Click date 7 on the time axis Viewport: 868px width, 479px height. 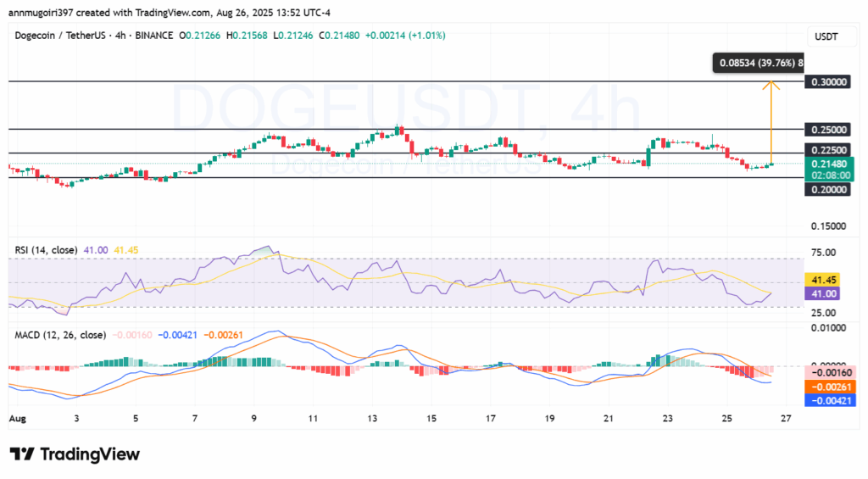coord(195,419)
